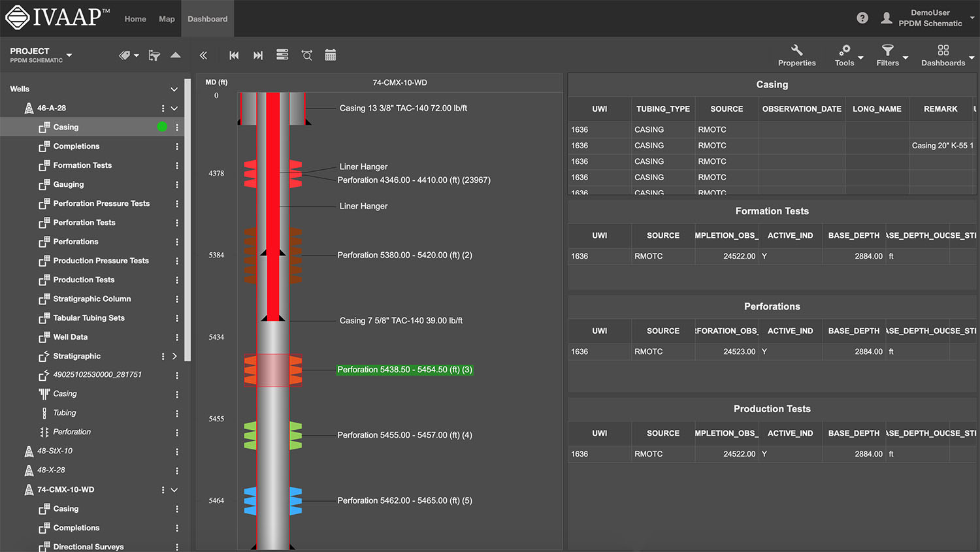Collapse the 74-CMX-10-WD well node
The image size is (980, 552).
pyautogui.click(x=174, y=490)
